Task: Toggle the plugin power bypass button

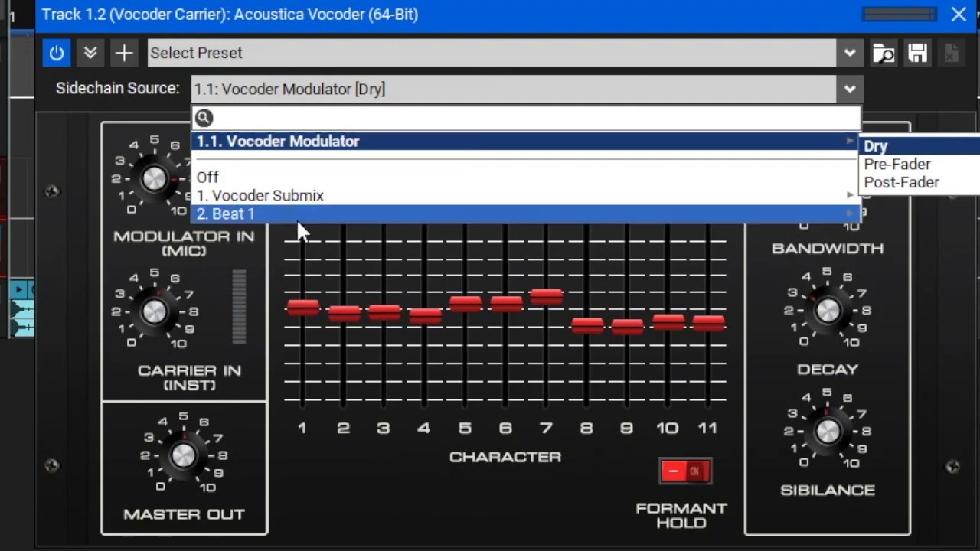Action: tap(56, 53)
